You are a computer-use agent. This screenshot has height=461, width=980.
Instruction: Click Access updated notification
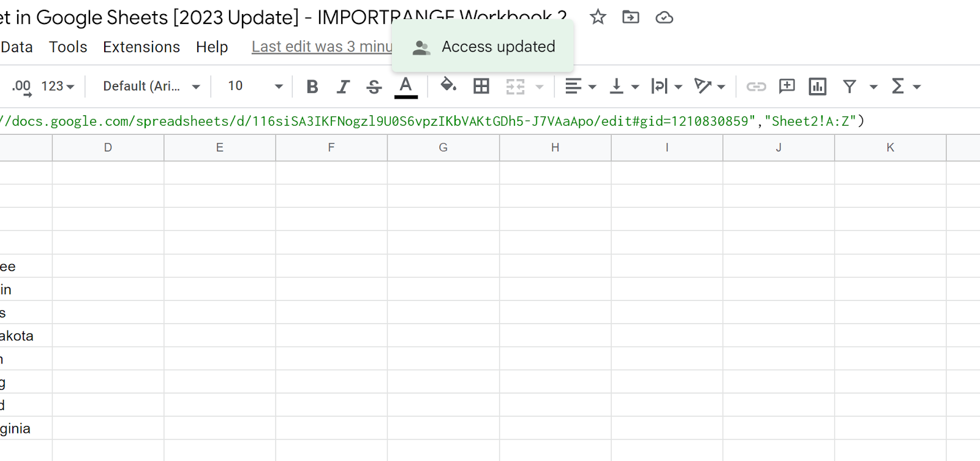[x=483, y=47]
